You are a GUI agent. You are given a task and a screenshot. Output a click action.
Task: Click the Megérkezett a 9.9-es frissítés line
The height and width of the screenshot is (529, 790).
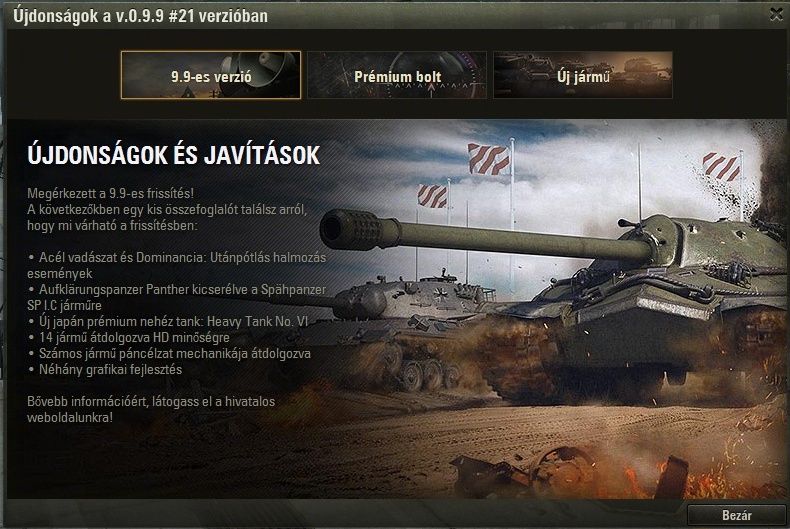click(x=110, y=193)
